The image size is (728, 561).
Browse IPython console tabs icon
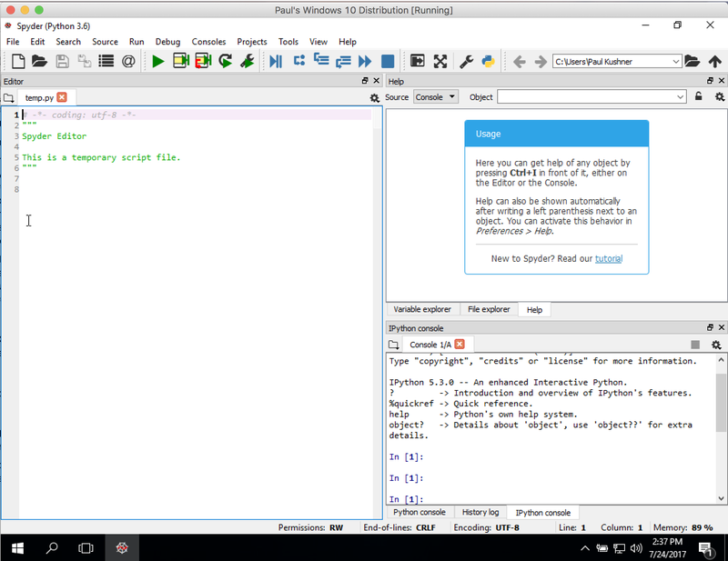point(393,345)
